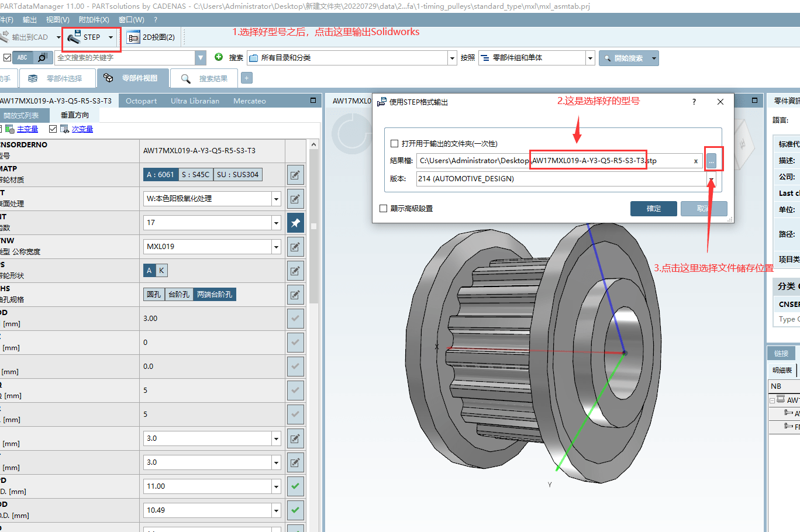Click the parameter table vertical scrollbar
The height and width of the screenshot is (532, 800).
point(314,226)
